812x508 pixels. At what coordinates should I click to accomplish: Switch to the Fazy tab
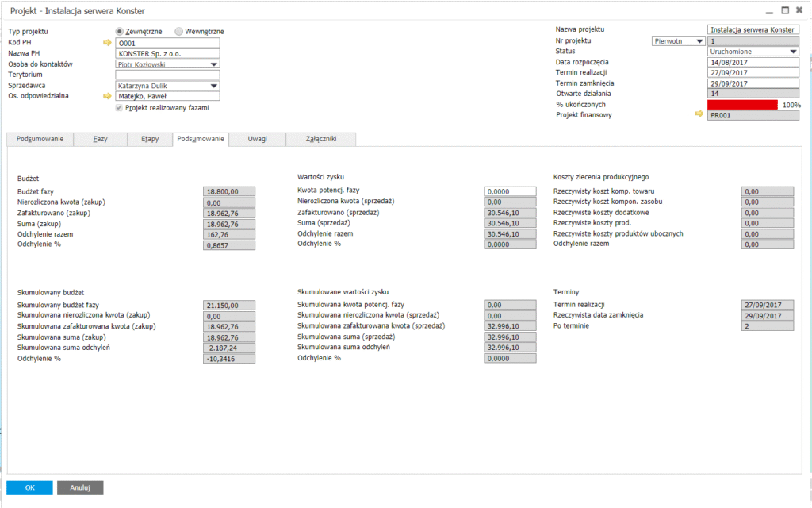point(100,139)
